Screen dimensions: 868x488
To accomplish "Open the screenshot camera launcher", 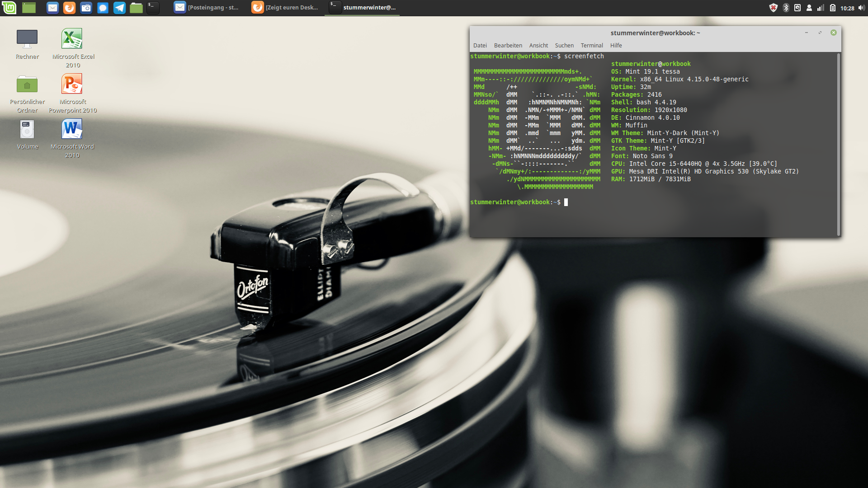I will pos(86,8).
